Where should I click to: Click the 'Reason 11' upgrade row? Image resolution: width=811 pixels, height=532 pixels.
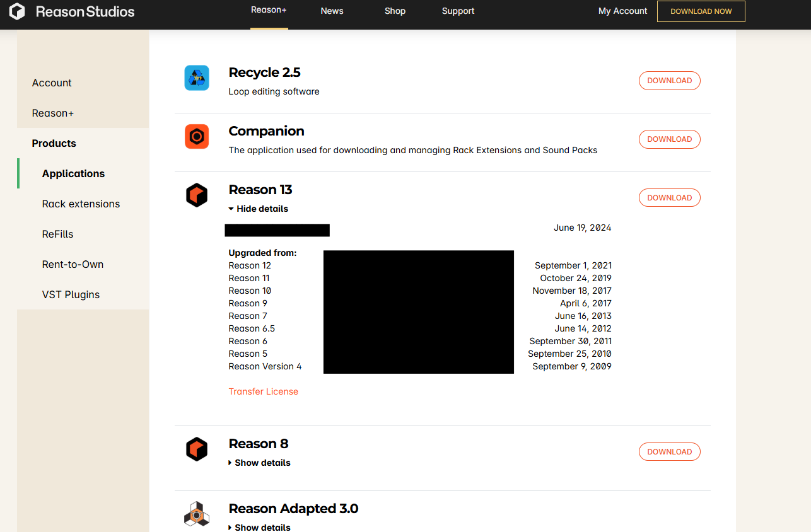(249, 278)
